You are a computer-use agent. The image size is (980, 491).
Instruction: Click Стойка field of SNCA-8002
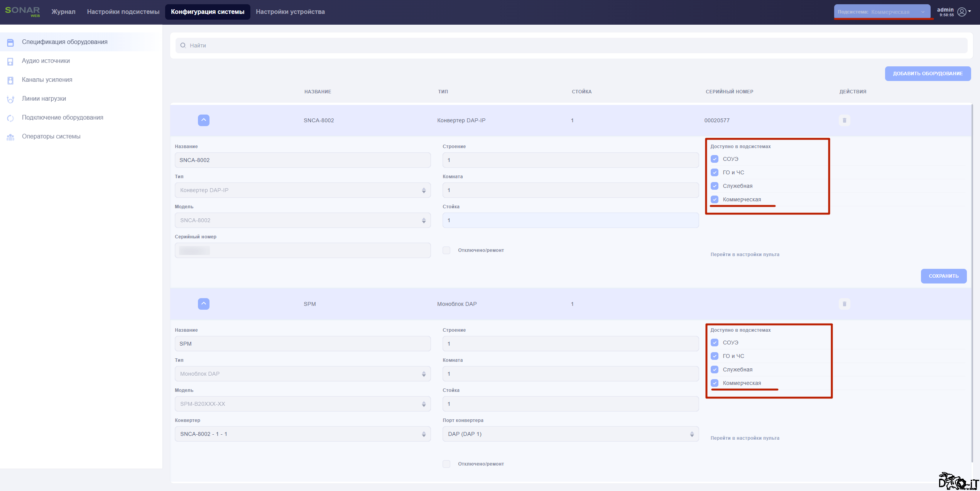pos(571,220)
